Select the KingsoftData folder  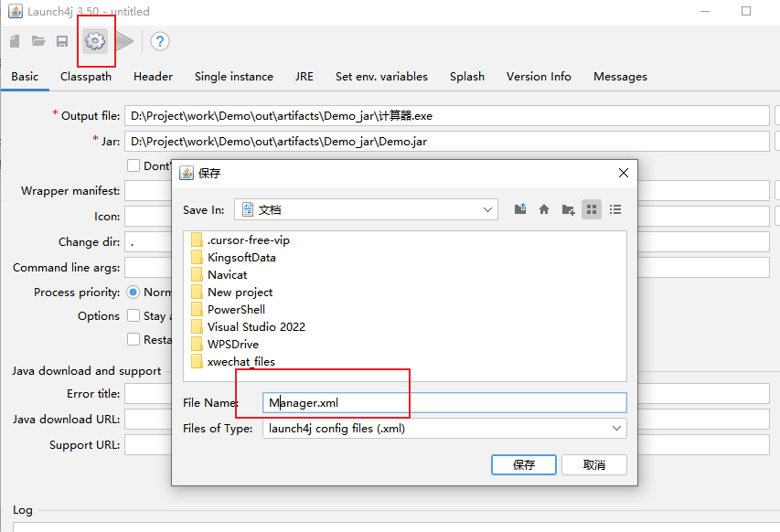point(233,258)
